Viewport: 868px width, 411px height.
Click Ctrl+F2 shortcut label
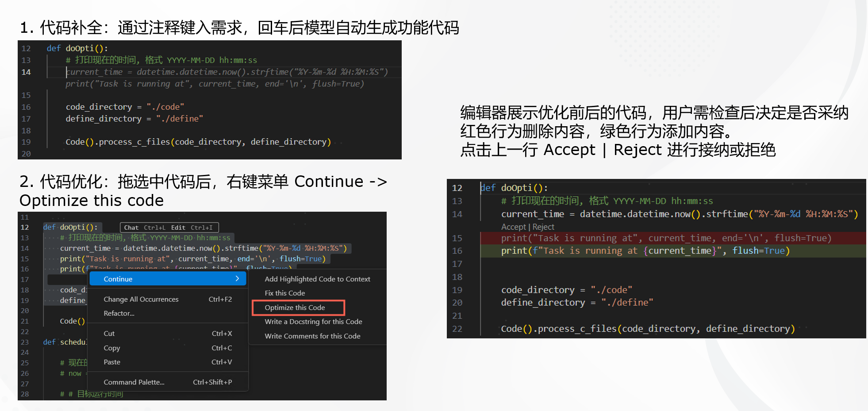[220, 299]
